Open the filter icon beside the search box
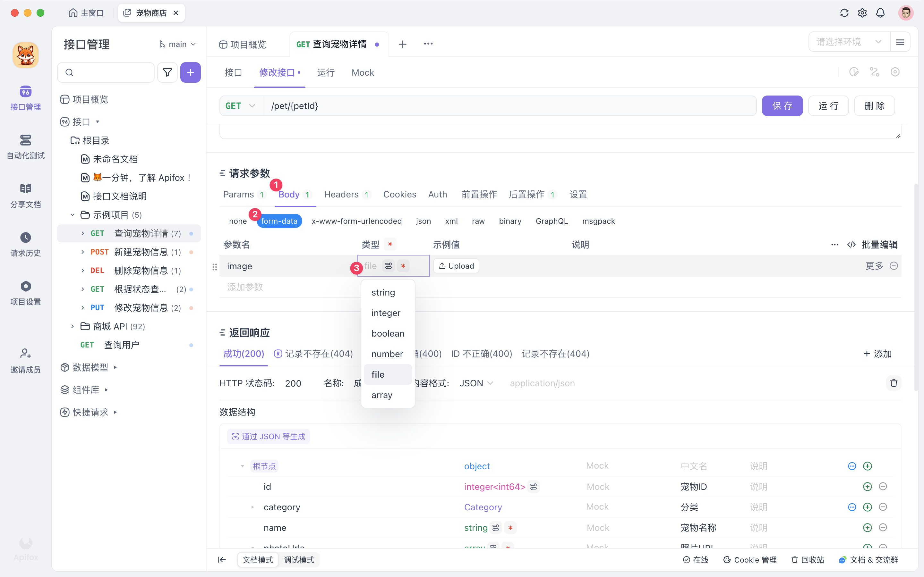The image size is (924, 577). [167, 72]
